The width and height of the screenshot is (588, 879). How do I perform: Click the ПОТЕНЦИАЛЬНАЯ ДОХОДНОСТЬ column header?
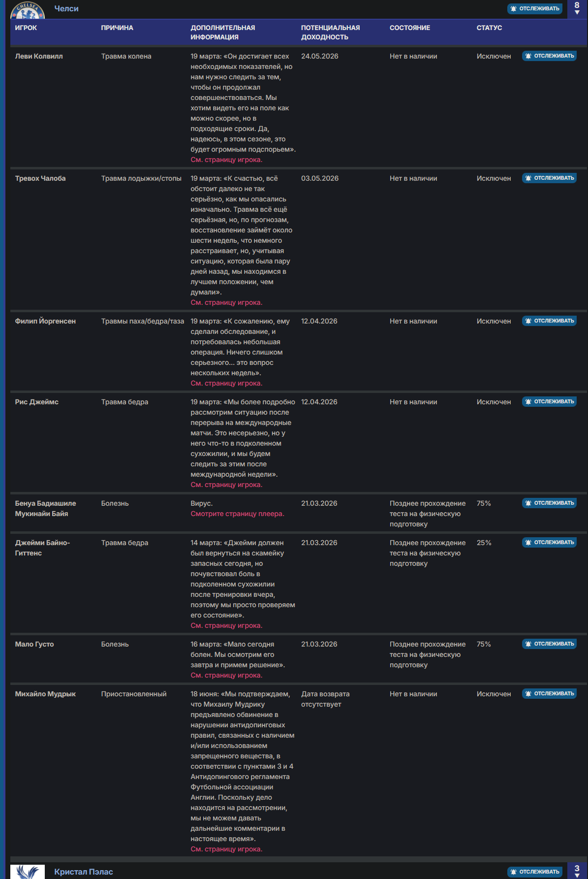click(331, 33)
